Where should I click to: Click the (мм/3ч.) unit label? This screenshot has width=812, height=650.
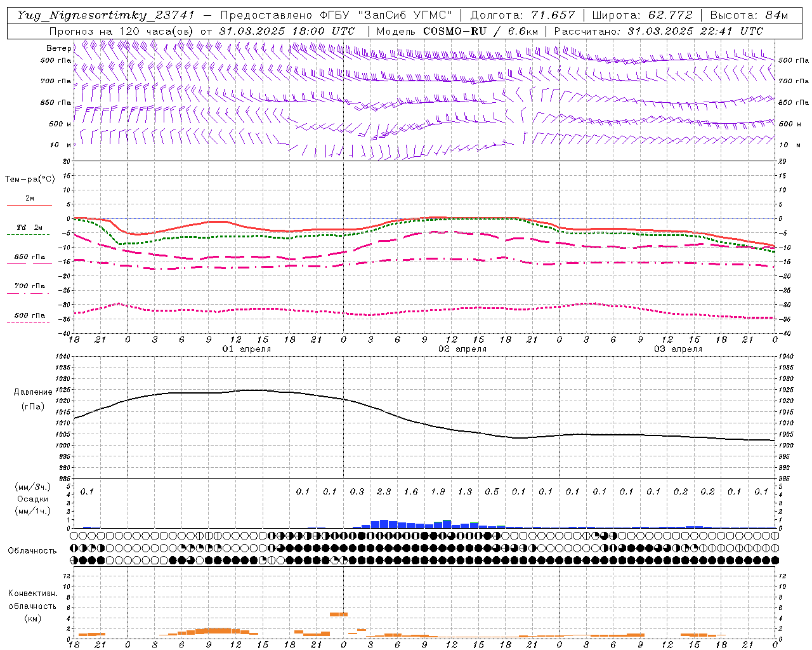(33, 487)
